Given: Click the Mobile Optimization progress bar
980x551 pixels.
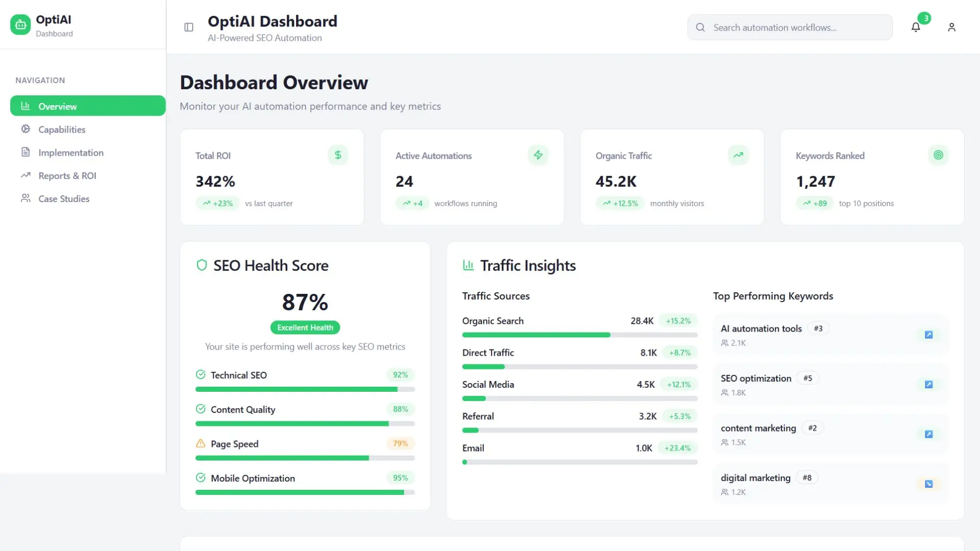Looking at the screenshot, I should coord(305,492).
